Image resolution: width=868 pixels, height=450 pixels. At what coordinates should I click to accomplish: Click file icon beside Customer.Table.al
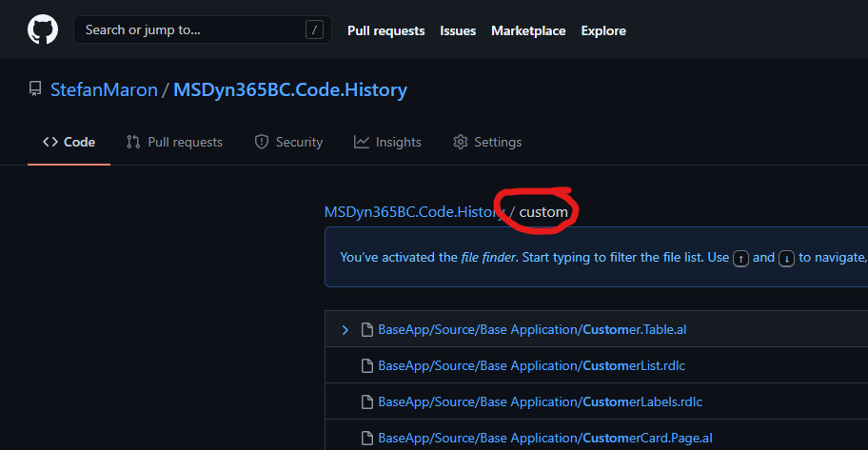tap(366, 330)
